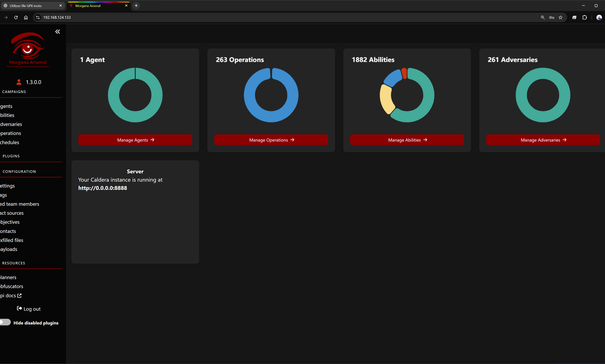This screenshot has width=605, height=364.
Task: Toggle Hide disabled plugins switch
Action: tap(5, 322)
